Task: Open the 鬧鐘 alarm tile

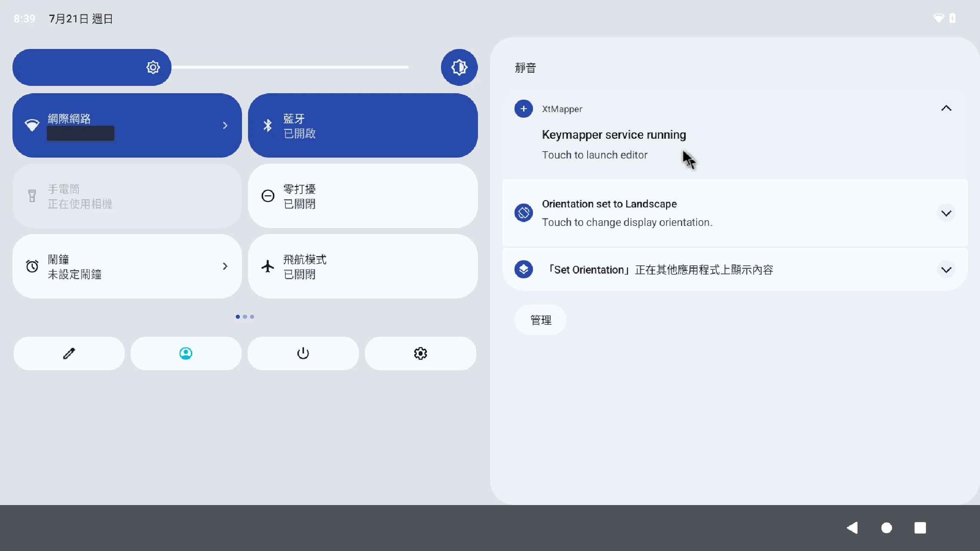Action: (127, 266)
